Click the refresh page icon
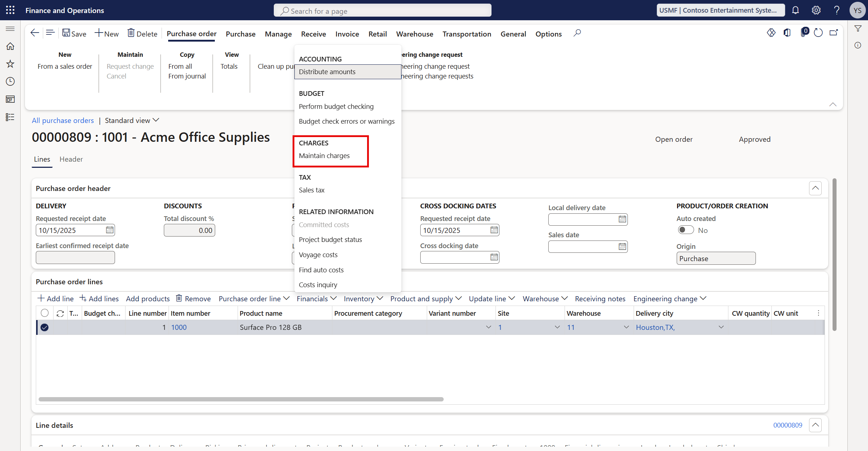Screen dimensions: 868x451 click(x=818, y=33)
